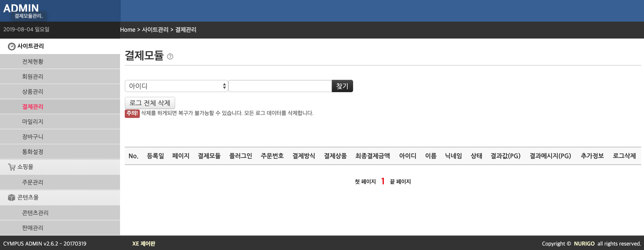Open 마일리지 in the sidebar

pyautogui.click(x=60, y=121)
